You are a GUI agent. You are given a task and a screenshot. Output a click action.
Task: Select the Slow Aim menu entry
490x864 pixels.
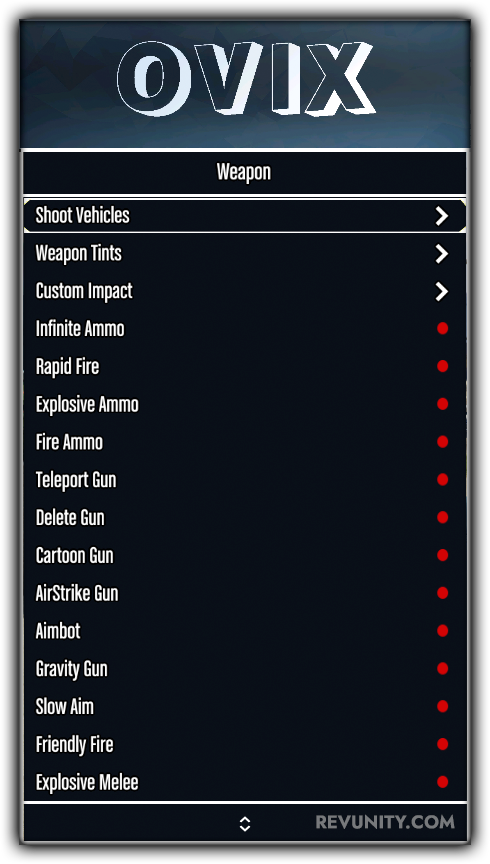click(x=245, y=706)
